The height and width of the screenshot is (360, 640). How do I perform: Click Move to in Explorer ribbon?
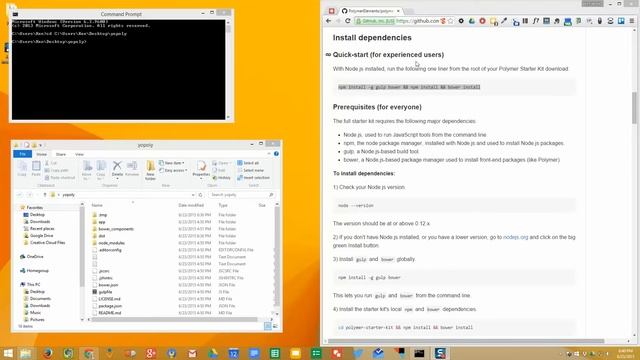coord(87,170)
